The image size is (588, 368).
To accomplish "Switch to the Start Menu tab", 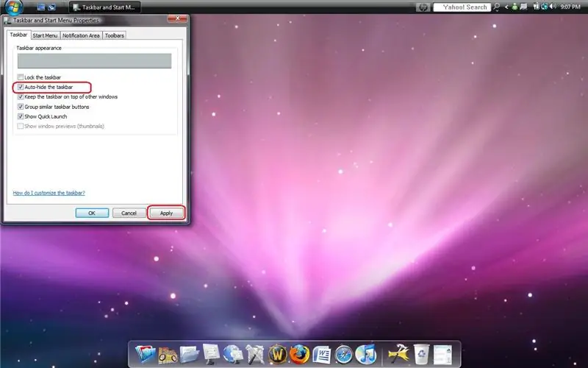I will [45, 35].
